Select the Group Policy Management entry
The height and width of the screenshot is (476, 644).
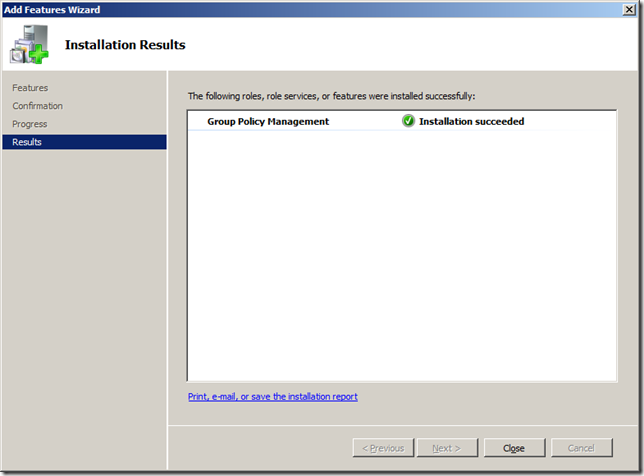[x=268, y=122]
